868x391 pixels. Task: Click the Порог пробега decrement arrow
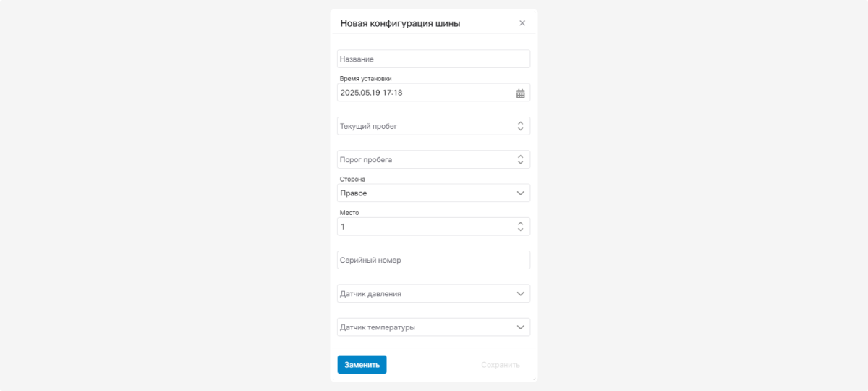pos(520,163)
